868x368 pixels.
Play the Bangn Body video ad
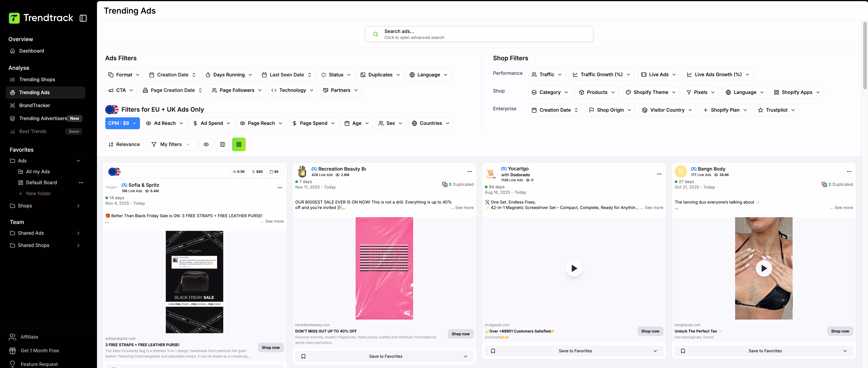(x=764, y=269)
